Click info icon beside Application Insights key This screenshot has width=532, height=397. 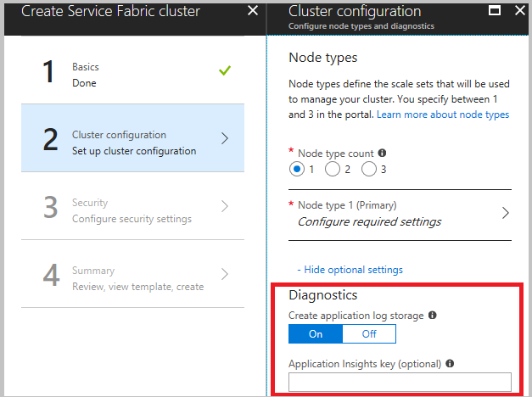[450, 364]
